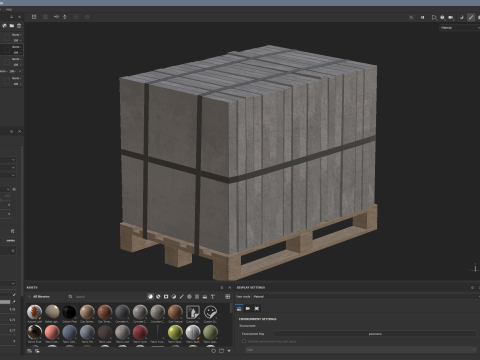This screenshot has width=480, height=360.
Task: Switch to environment settings tab icon
Action: pos(239,309)
